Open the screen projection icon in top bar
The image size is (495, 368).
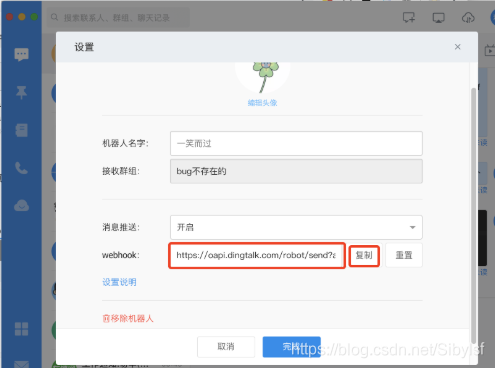438,18
